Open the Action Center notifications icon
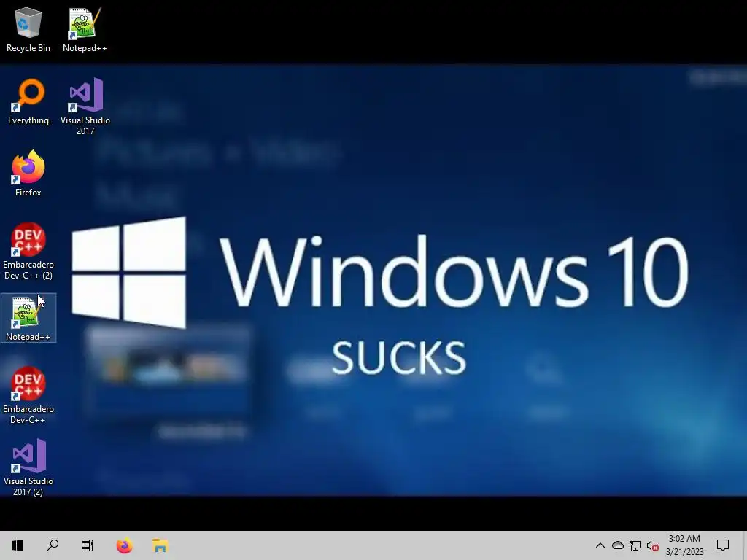The height and width of the screenshot is (560, 747). [x=723, y=545]
